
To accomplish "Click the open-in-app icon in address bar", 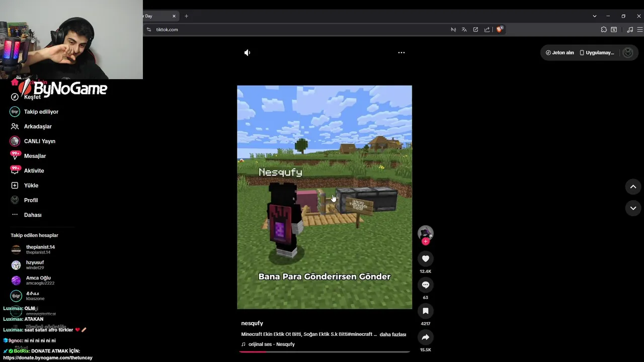I will coord(475,30).
